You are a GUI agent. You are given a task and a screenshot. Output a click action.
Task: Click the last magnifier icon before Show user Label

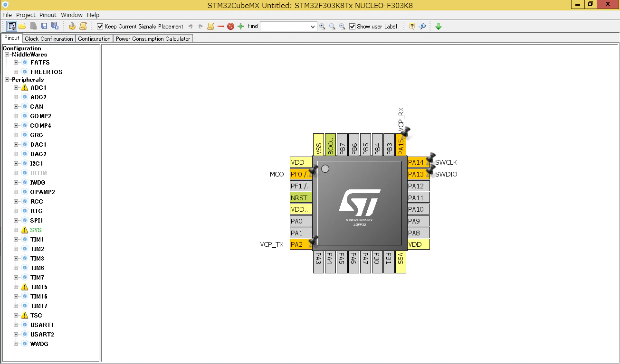coord(342,27)
